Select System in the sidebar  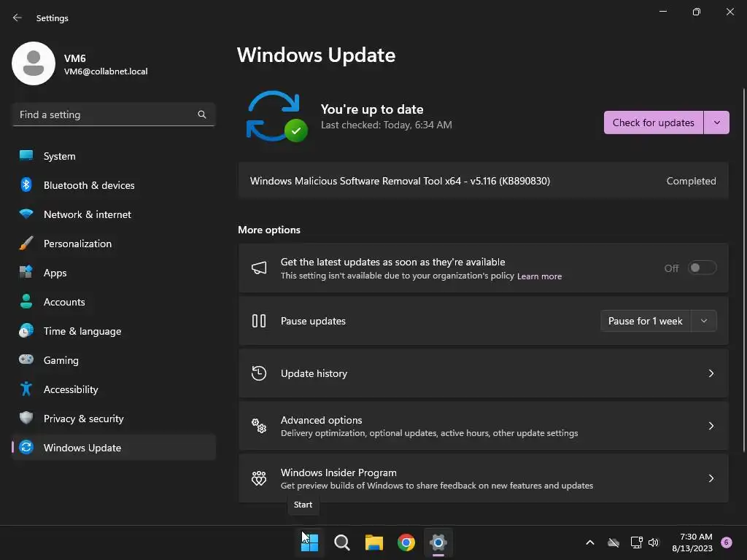point(113,156)
